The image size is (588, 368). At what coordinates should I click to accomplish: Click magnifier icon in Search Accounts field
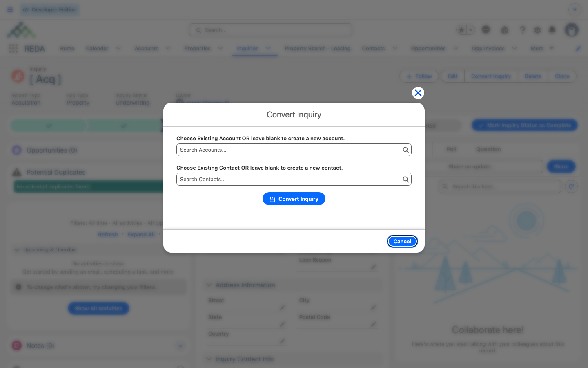405,150
